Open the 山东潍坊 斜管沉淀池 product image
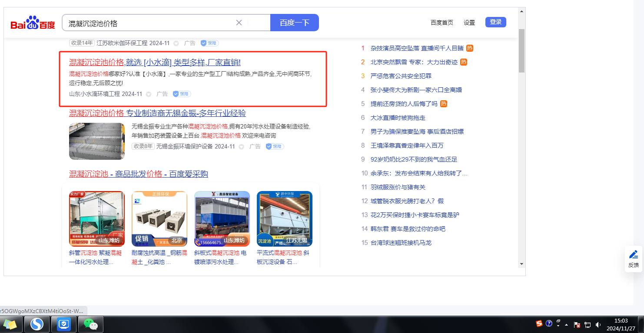Image resolution: width=644 pixels, height=333 pixels. pos(97,219)
